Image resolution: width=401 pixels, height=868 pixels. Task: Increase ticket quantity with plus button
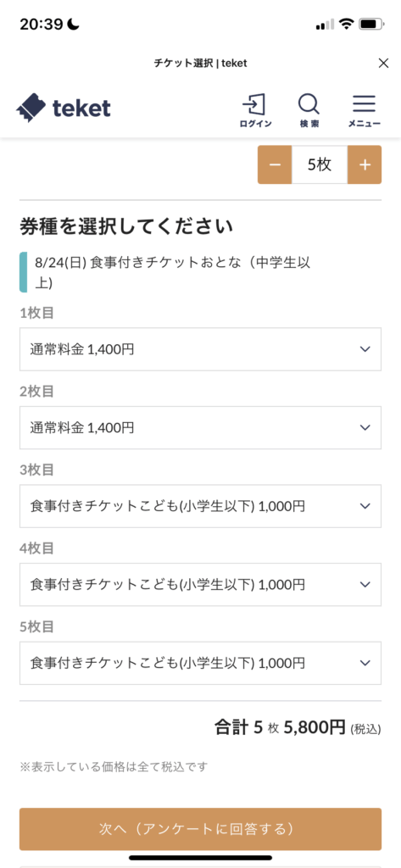[x=365, y=165]
